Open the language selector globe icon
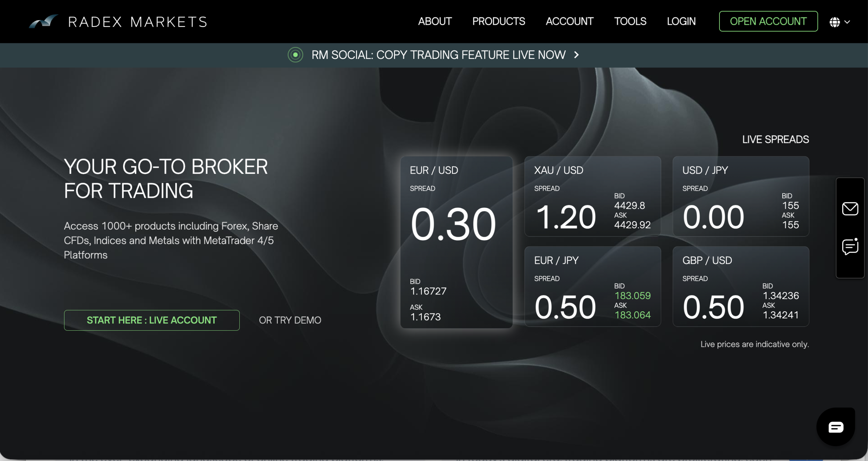Screen dimensions: 868x461 click(835, 21)
